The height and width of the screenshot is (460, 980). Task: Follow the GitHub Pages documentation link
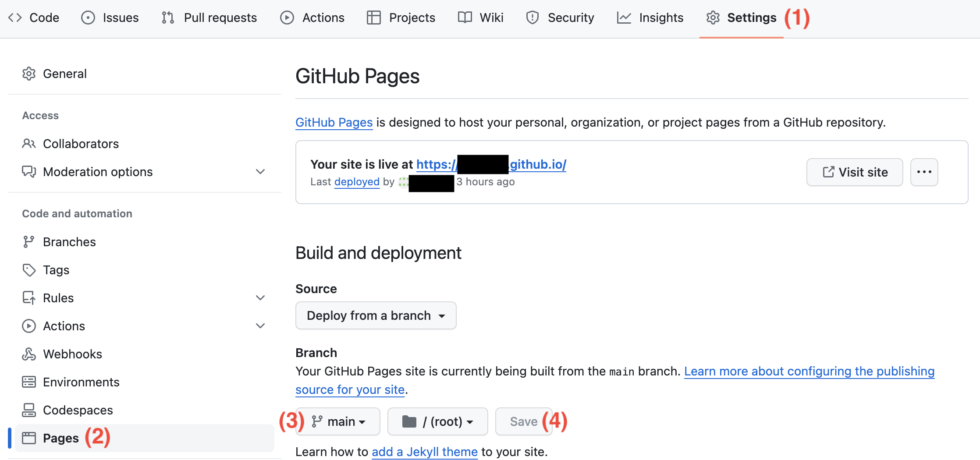point(334,123)
